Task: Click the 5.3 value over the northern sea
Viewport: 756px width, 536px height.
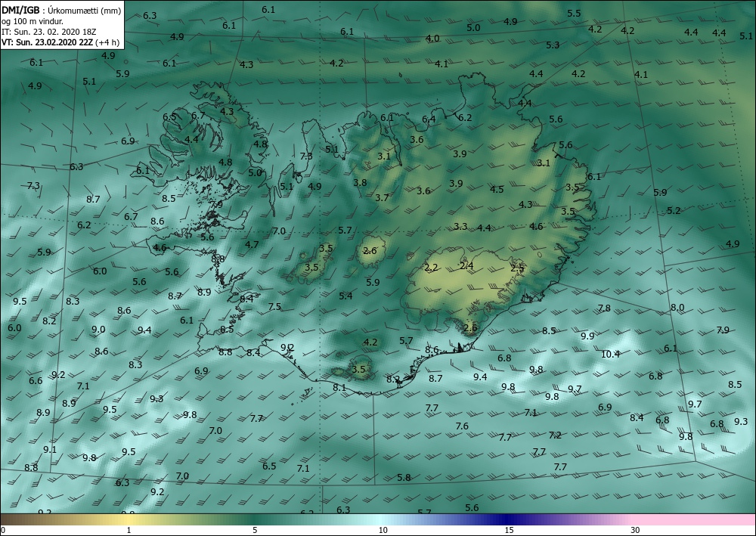Action: 553,45
